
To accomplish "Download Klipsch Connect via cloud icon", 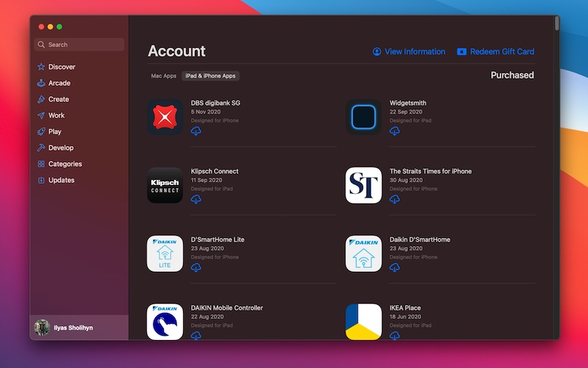I will [196, 199].
